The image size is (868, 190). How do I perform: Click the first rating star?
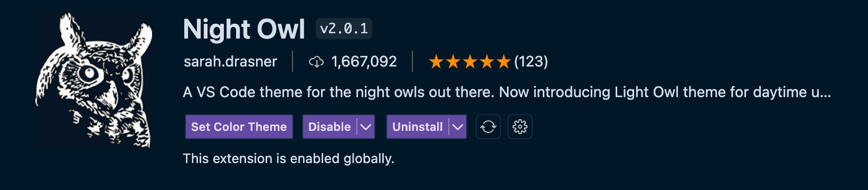coord(436,62)
